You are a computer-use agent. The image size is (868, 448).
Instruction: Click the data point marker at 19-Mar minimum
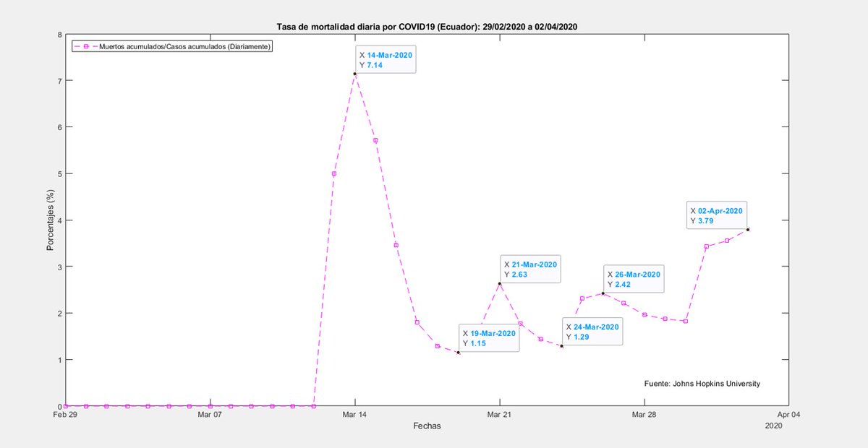click(x=458, y=353)
